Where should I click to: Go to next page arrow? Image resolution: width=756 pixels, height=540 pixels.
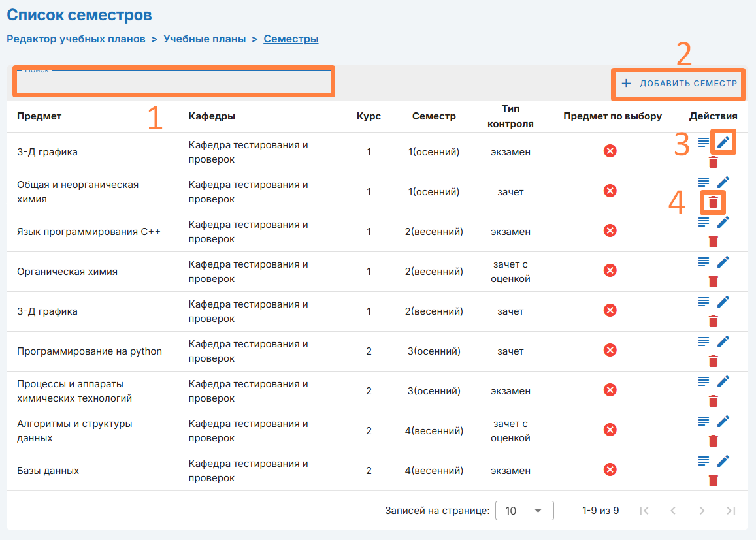702,511
